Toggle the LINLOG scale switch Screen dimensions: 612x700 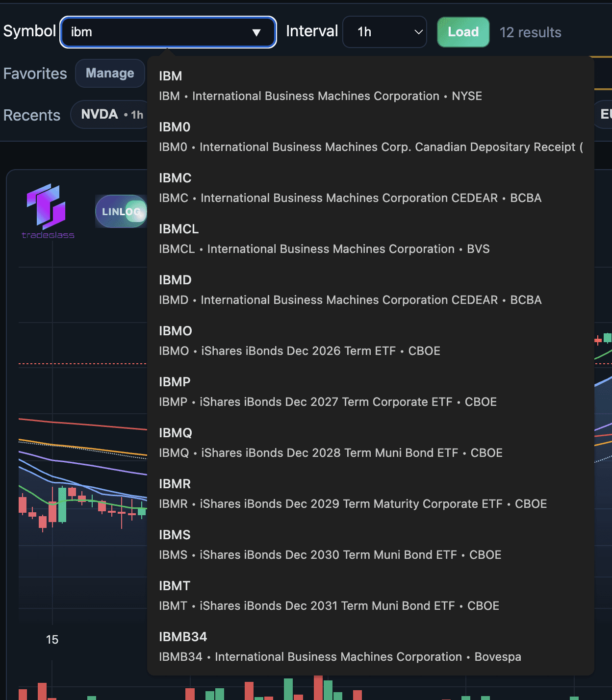click(x=121, y=211)
